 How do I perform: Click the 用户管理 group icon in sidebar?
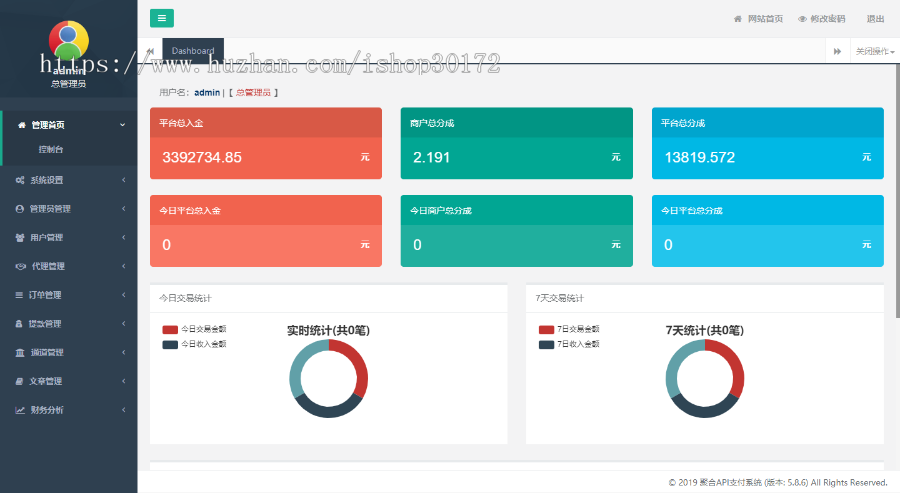coord(20,238)
